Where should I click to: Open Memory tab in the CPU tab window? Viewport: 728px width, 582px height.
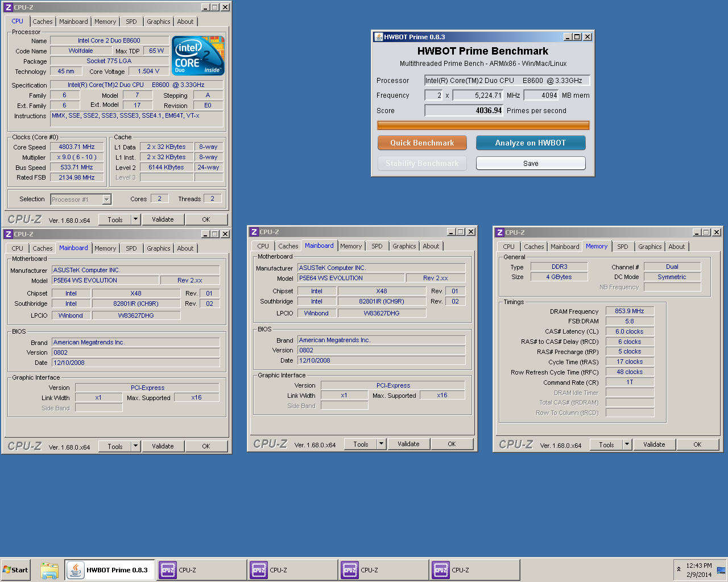[x=105, y=22]
